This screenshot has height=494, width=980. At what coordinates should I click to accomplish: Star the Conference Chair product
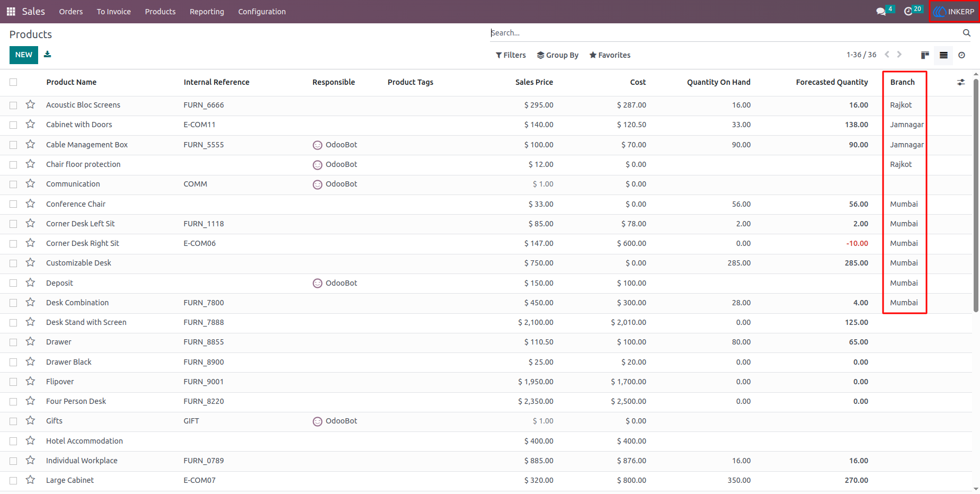[x=30, y=204]
